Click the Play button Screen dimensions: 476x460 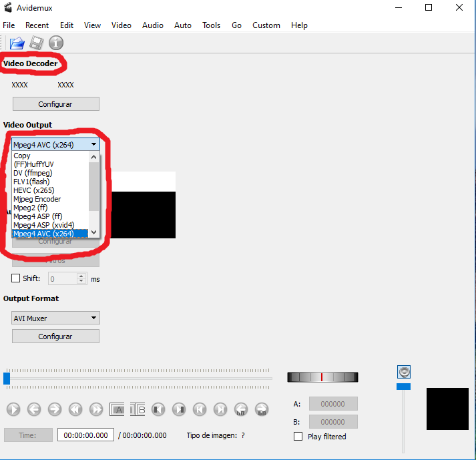(13, 409)
